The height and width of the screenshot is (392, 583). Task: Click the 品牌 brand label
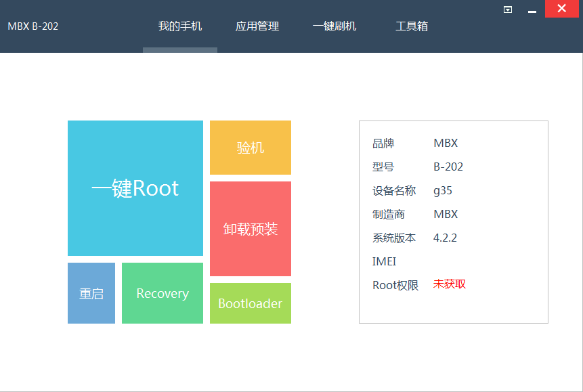click(x=383, y=144)
